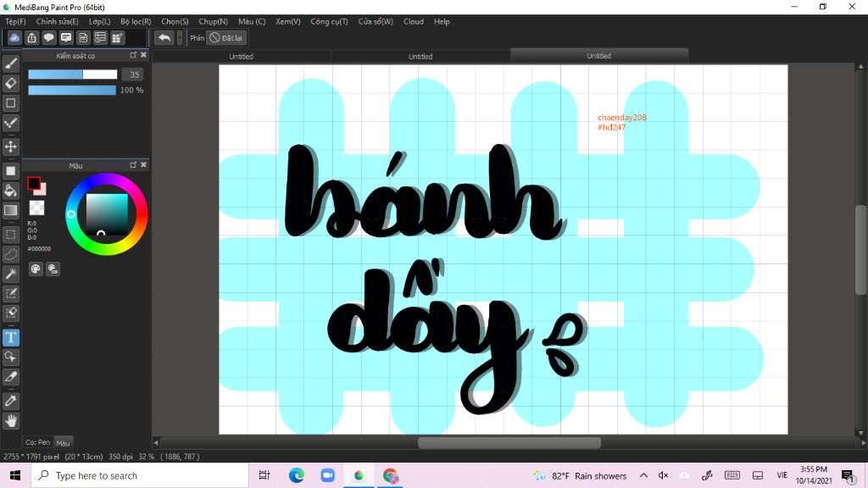Viewport: 868px width, 488px height.
Task: Open the Help menu
Action: [442, 21]
